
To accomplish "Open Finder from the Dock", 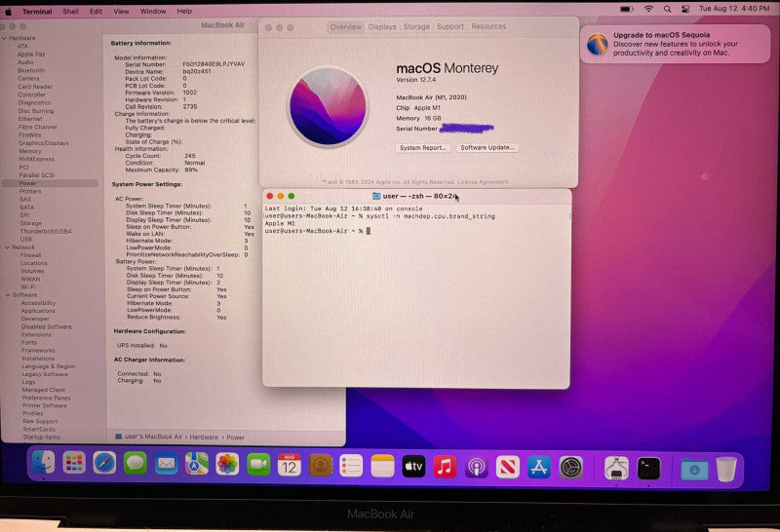I will (43, 464).
